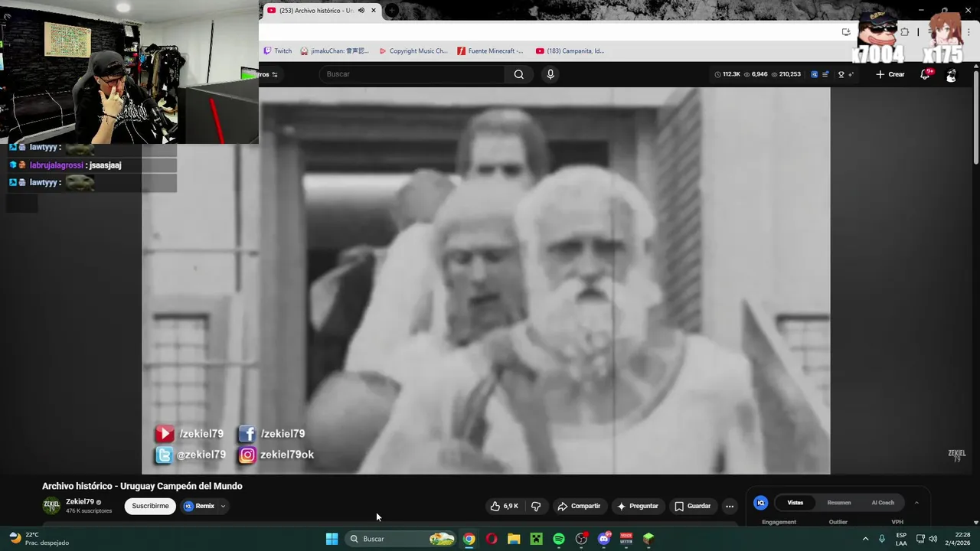
Task: Open the Campanita bookmark
Action: 570,51
